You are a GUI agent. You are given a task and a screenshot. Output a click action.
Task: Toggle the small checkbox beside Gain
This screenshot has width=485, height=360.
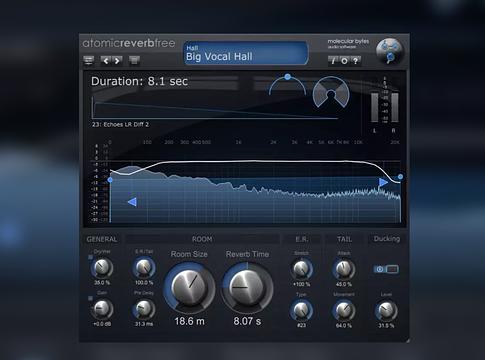90,298
